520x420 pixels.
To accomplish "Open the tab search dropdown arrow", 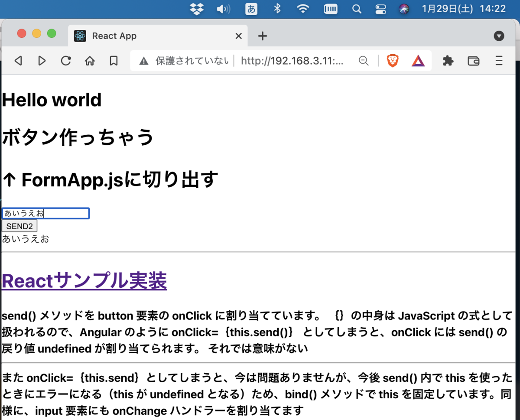I will click(x=499, y=36).
